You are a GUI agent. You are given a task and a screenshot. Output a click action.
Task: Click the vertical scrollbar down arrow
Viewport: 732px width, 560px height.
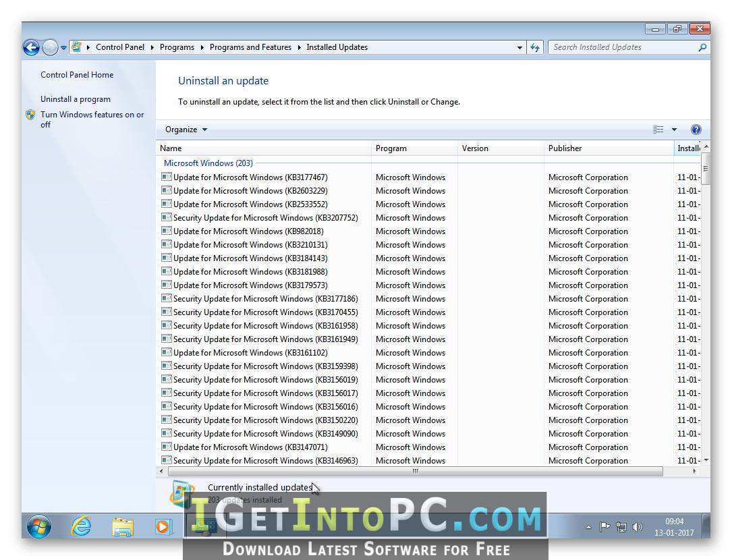click(x=706, y=461)
